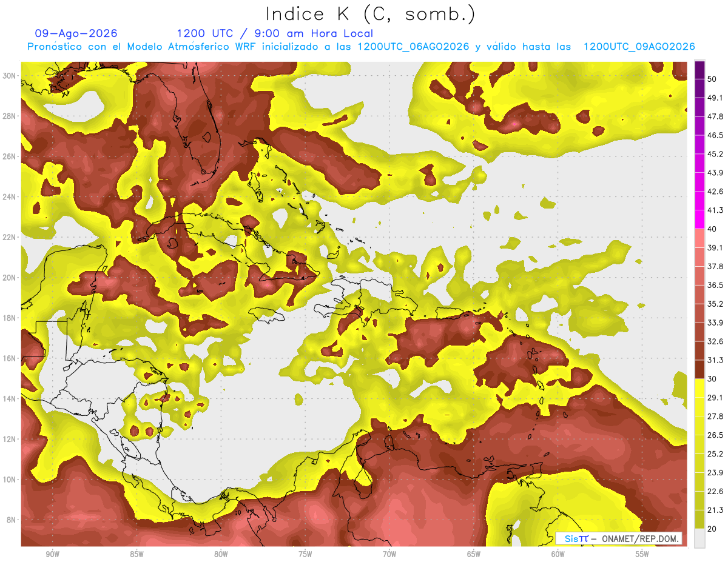
Task: Click the 16N latitude label
Action: click(x=10, y=358)
